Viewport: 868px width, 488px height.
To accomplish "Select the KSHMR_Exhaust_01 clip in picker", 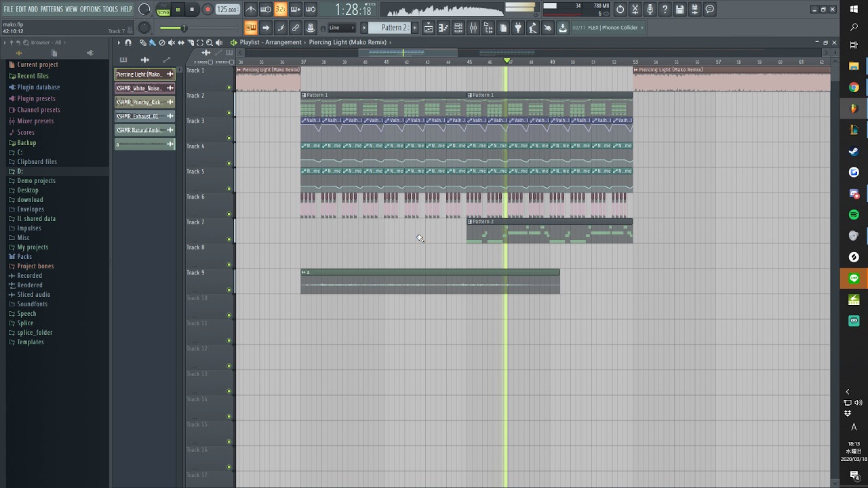I will 144,116.
